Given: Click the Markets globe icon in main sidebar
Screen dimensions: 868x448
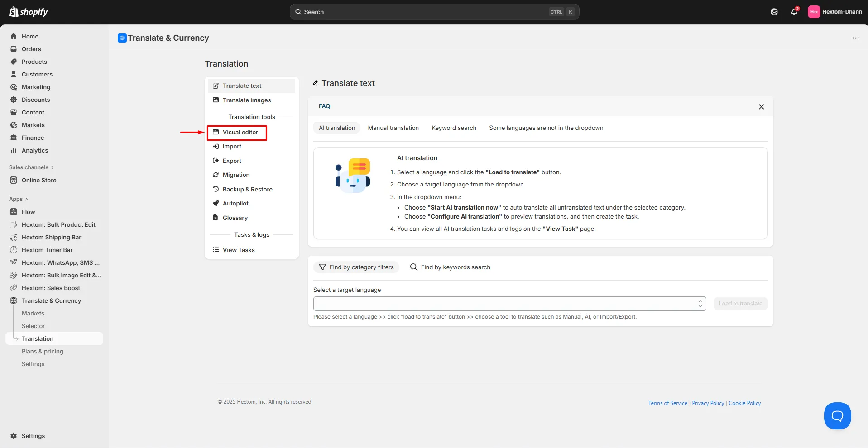Looking at the screenshot, I should point(14,125).
